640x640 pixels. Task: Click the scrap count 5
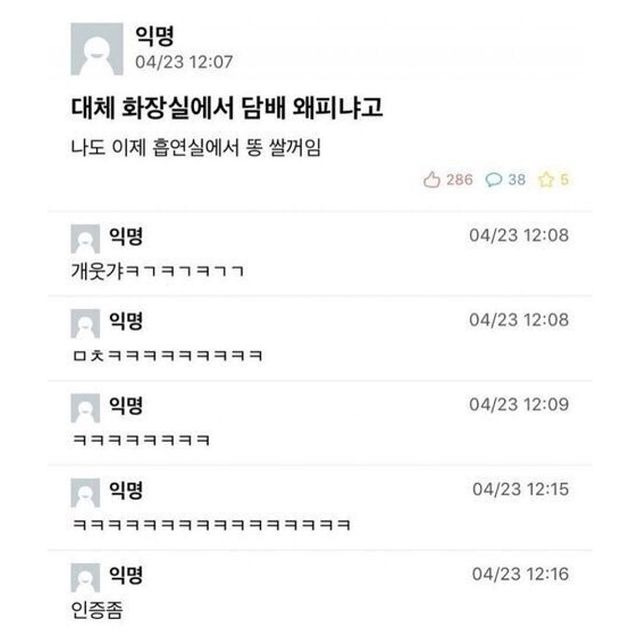point(564,180)
